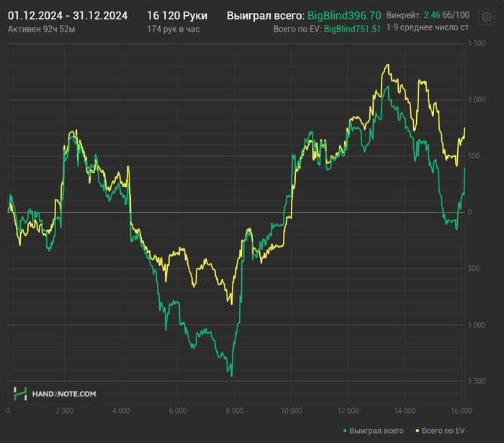
Task: Toggle the yellow 'Всего по EV' legend entry
Action: pos(440,431)
